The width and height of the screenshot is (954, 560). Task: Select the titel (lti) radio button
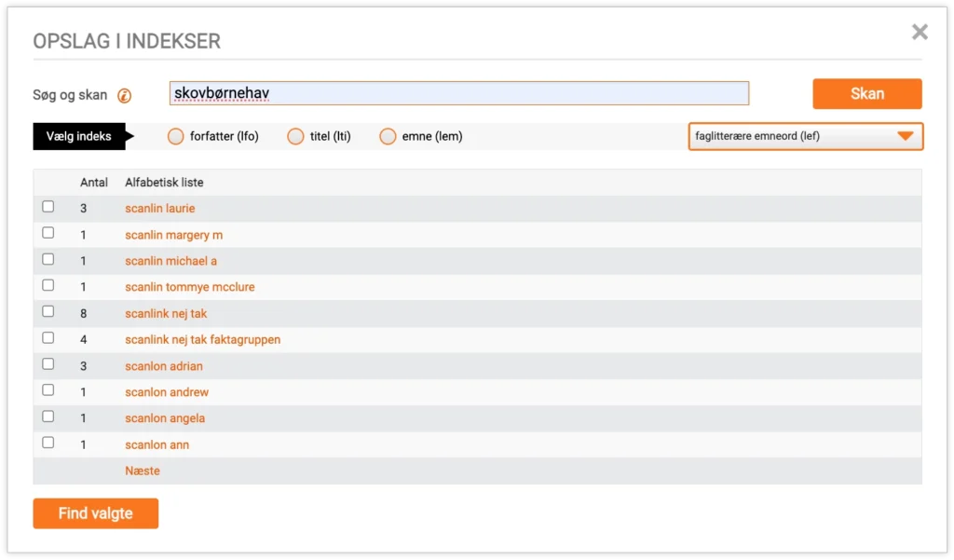pyautogui.click(x=295, y=137)
